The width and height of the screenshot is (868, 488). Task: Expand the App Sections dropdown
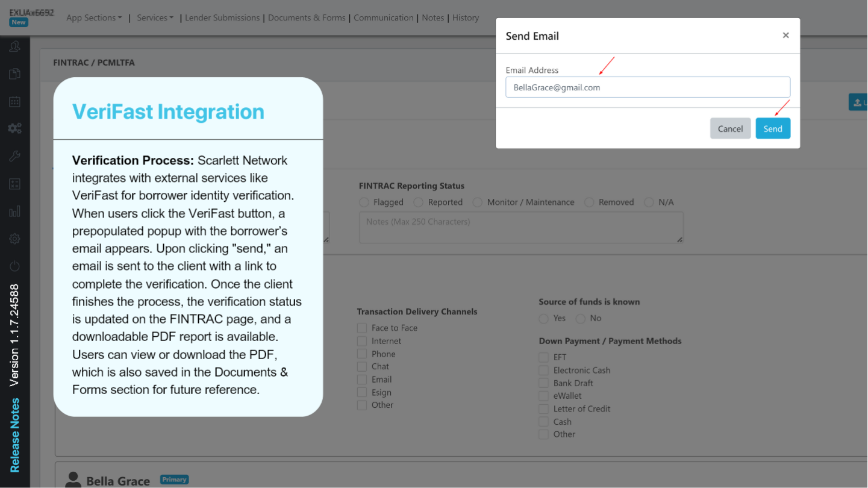(94, 18)
